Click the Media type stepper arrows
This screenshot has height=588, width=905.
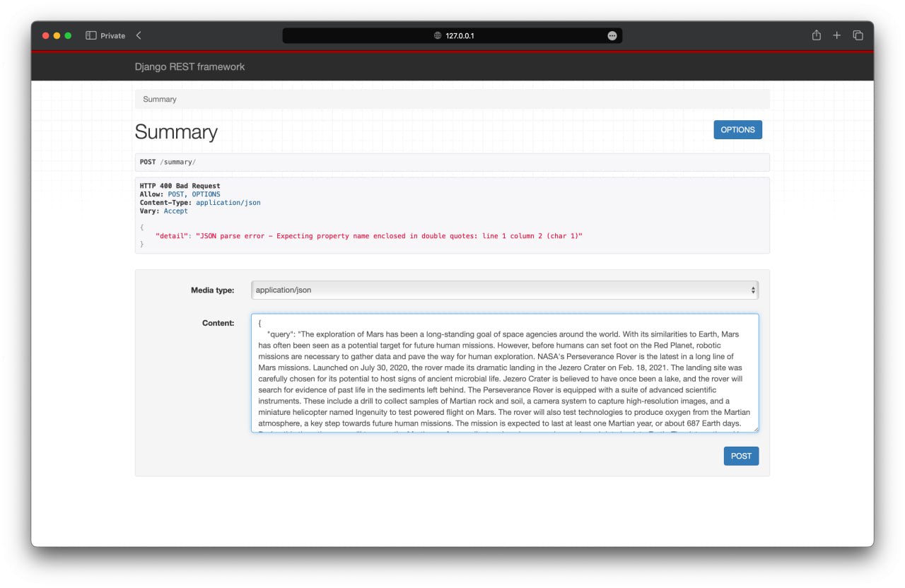coord(752,290)
